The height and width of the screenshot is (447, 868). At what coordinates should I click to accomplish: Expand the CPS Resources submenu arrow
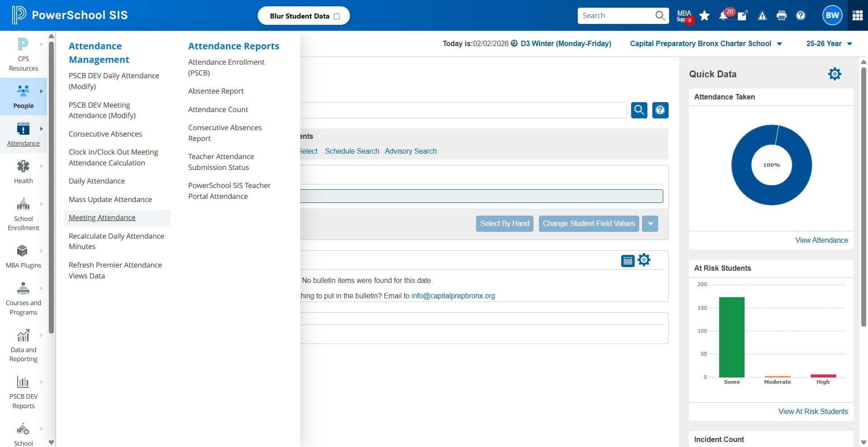pyautogui.click(x=41, y=44)
